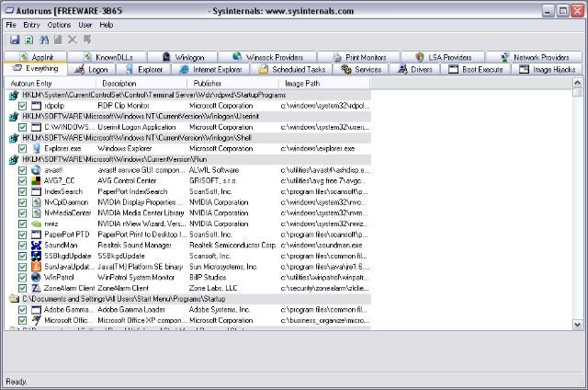588x390 pixels.
Task: Click the Delete X toolbar icon
Action: tap(72, 40)
